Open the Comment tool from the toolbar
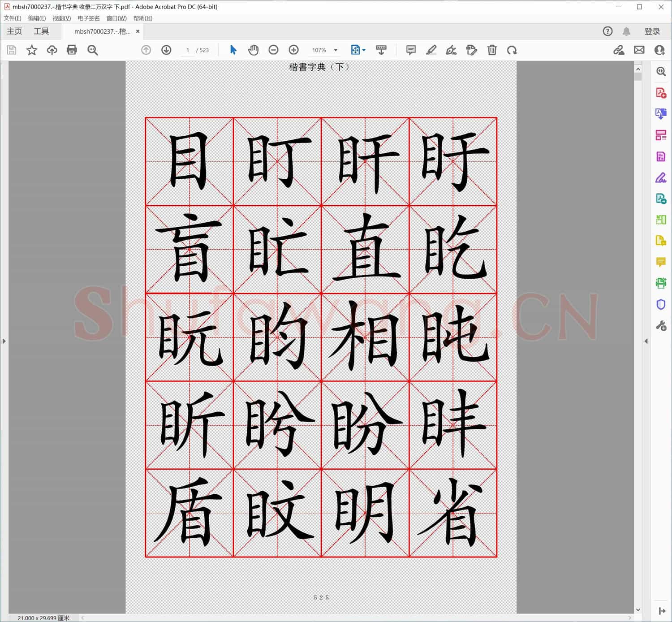 click(x=410, y=50)
